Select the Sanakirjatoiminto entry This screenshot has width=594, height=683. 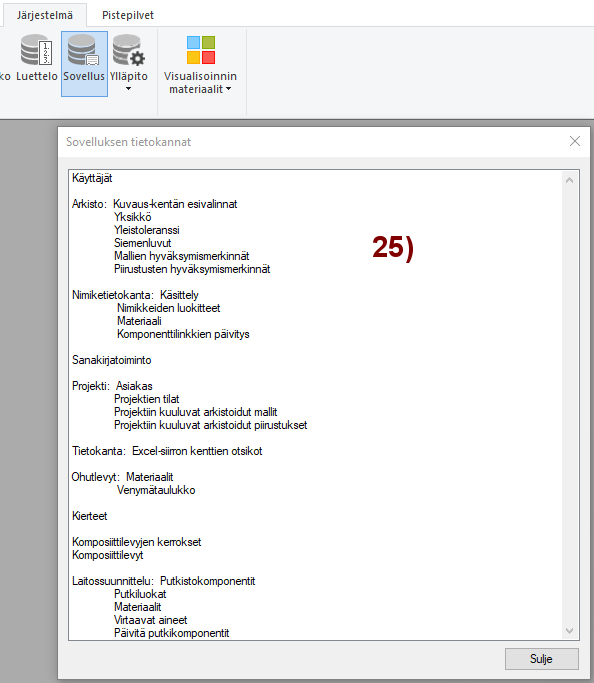pyautogui.click(x=111, y=360)
